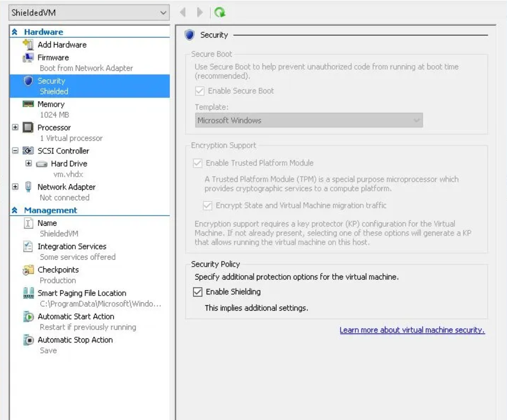Expand the Processor tree node
Screen dimensions: 507x420
(15, 128)
